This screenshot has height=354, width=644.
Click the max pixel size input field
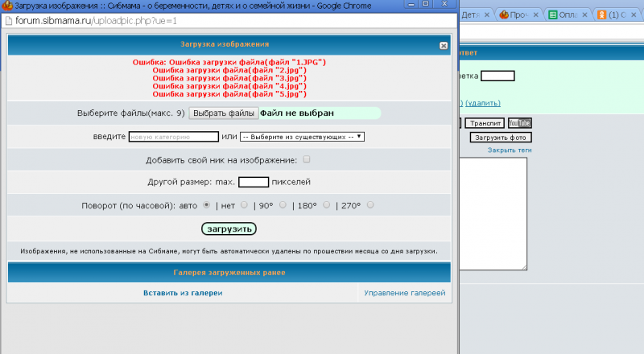pyautogui.click(x=254, y=183)
